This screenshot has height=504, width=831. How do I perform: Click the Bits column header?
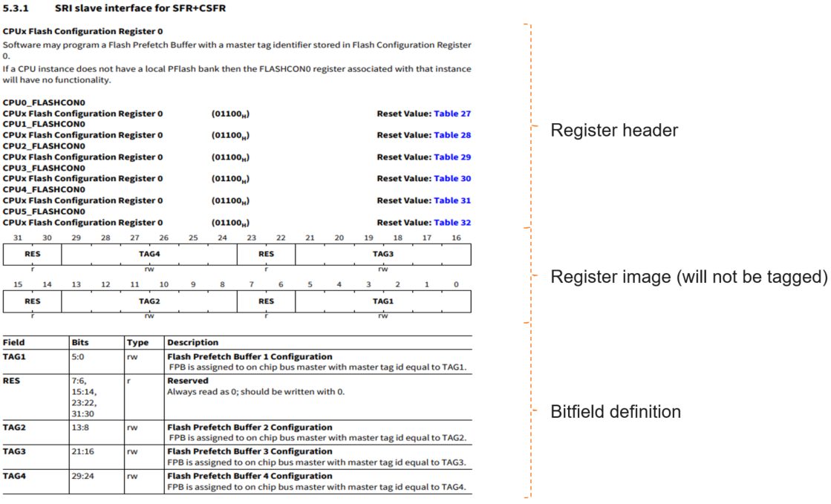(80, 343)
